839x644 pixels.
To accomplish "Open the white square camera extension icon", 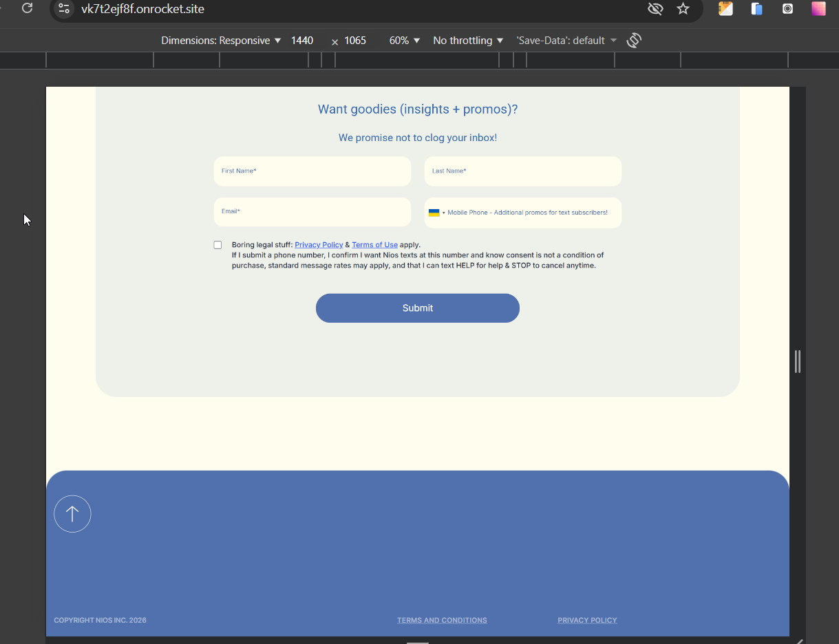I will pyautogui.click(x=788, y=9).
